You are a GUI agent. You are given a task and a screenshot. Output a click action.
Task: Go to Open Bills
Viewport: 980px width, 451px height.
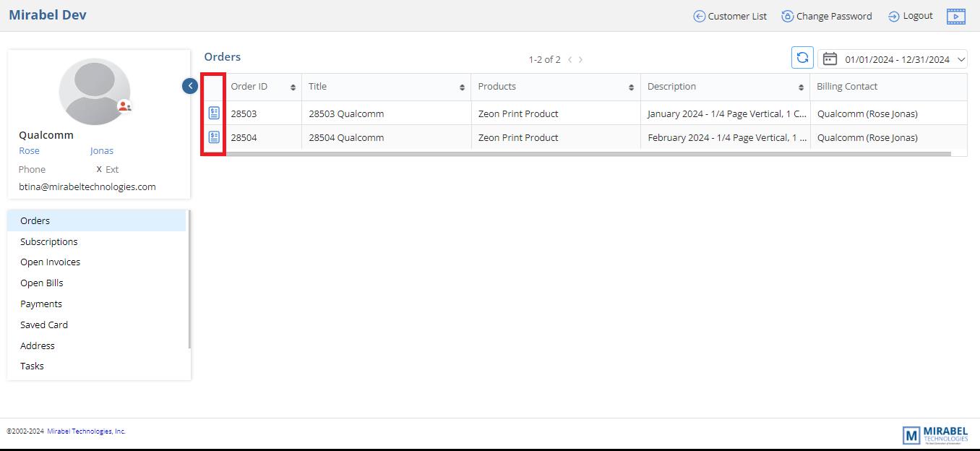pos(97,283)
